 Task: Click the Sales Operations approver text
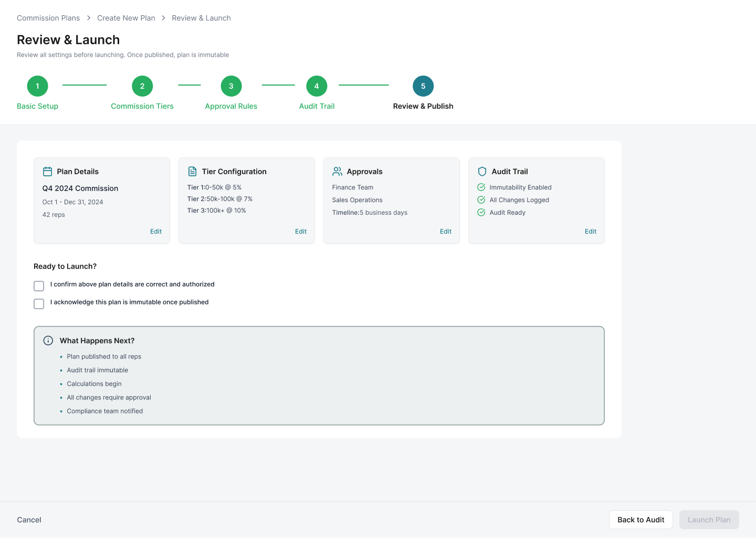(357, 200)
